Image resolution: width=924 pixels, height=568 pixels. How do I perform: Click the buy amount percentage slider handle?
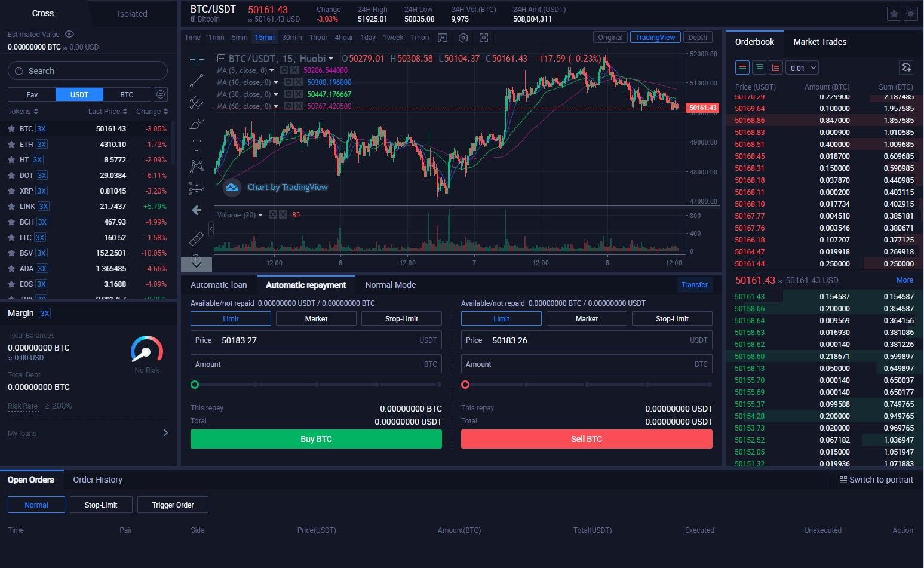click(x=195, y=385)
